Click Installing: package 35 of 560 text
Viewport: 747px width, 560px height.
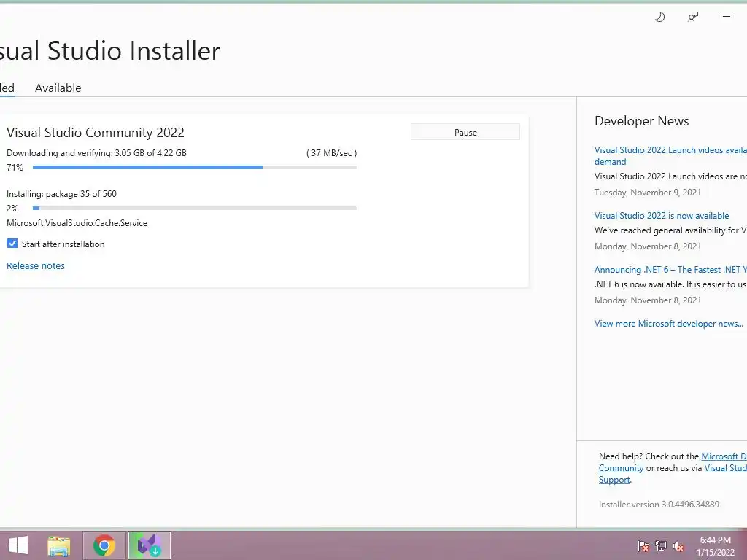point(61,194)
